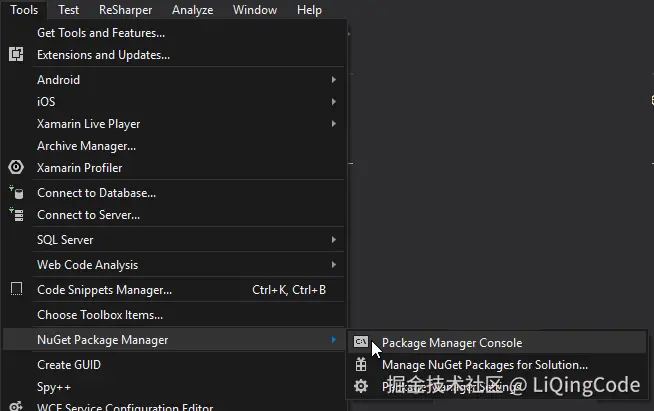The height and width of the screenshot is (411, 654).
Task: Click the Ctrl+K, Ctrl+B shortcut text
Action: coord(289,290)
